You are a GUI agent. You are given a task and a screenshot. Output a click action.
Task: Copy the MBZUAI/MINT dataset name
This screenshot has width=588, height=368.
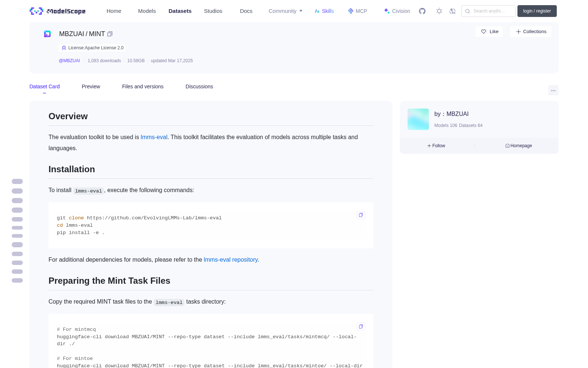(110, 34)
